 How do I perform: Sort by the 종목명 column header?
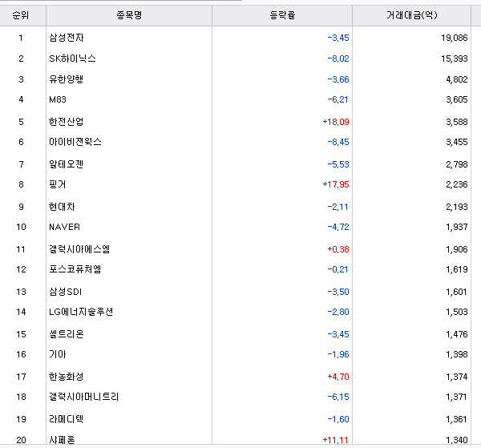tap(129, 15)
